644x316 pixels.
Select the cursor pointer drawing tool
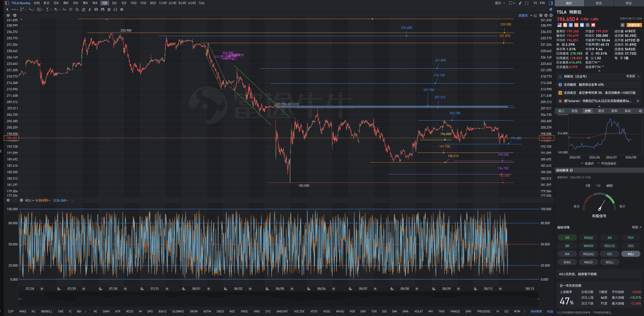7,9
